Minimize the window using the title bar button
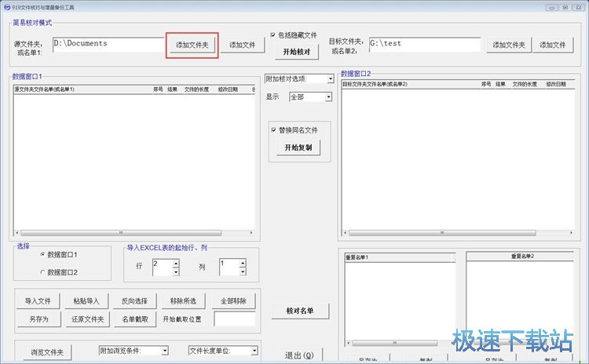This screenshot has width=589, height=364. click(552, 7)
